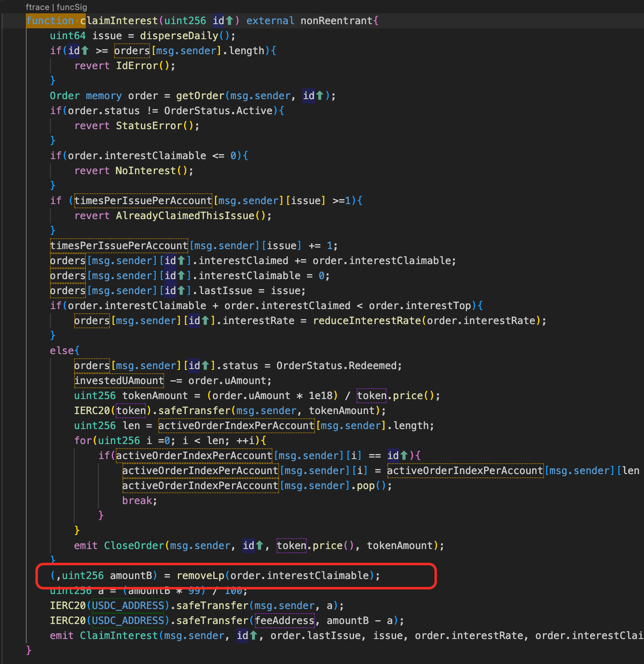The width and height of the screenshot is (644, 664).
Task: Click order.interestTop in the comparison
Action: [x=420, y=306]
